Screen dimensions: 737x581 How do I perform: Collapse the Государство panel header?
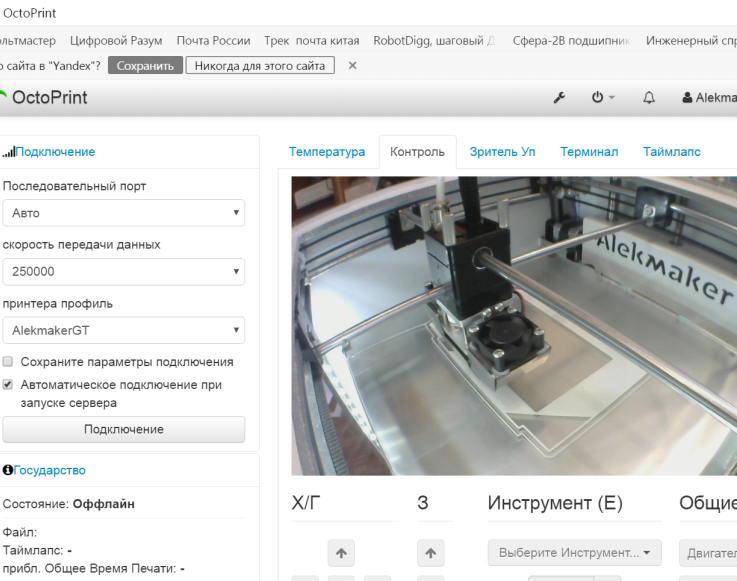pos(49,470)
